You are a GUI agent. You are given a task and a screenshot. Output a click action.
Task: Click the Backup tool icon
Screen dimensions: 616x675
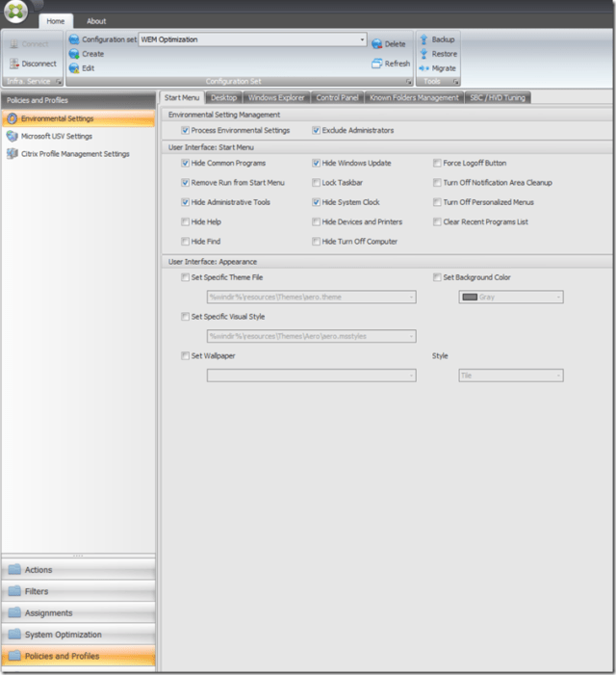point(423,39)
